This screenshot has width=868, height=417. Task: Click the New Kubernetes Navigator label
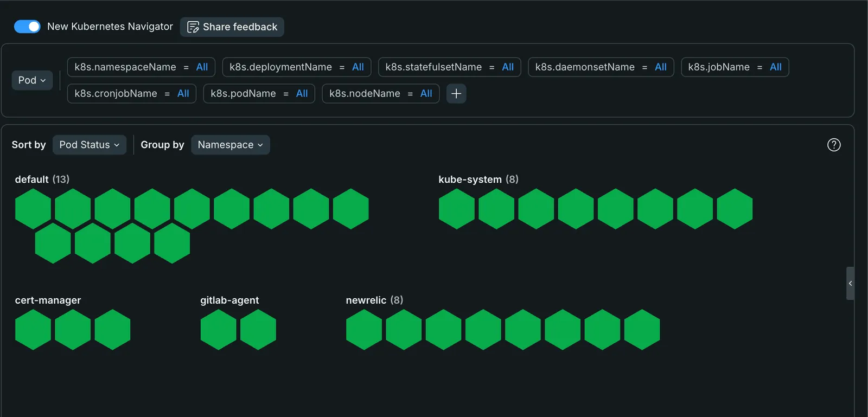[x=110, y=27]
